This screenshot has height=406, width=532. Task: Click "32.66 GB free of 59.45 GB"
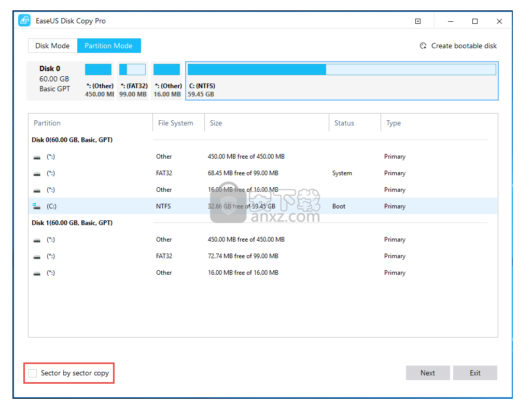pyautogui.click(x=242, y=206)
